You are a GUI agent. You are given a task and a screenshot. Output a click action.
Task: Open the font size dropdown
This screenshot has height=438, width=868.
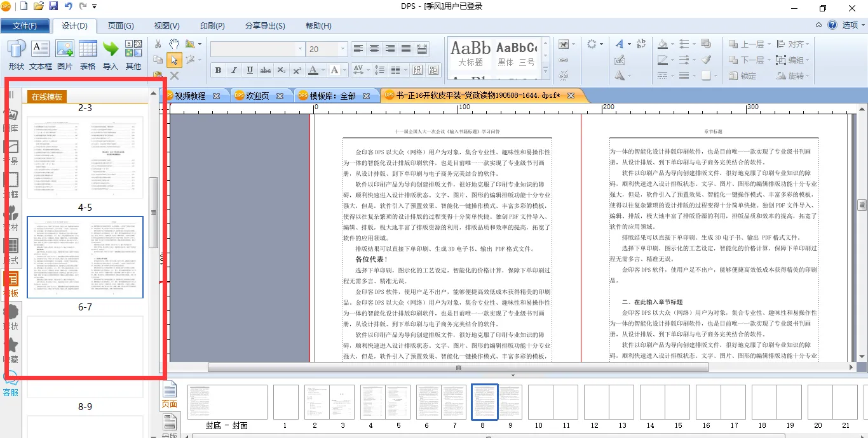coord(343,49)
